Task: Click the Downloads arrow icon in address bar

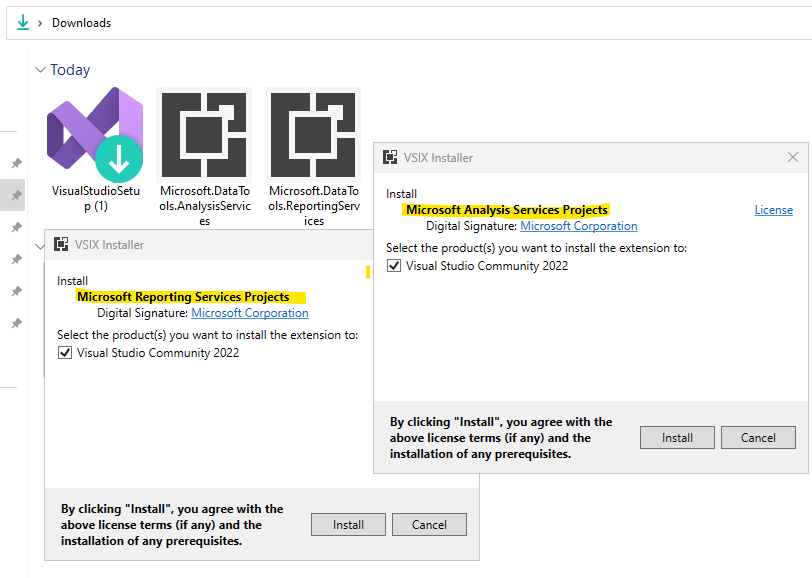Action: pyautogui.click(x=23, y=23)
